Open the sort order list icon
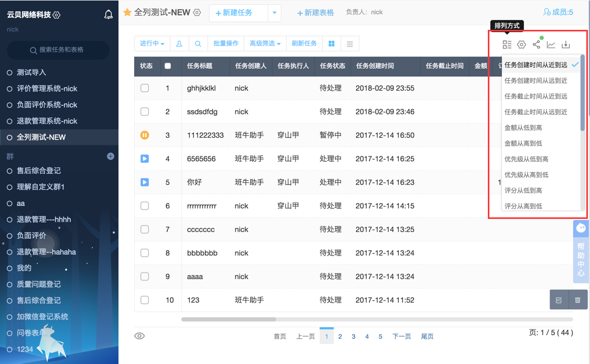The height and width of the screenshot is (364, 590). [x=507, y=45]
